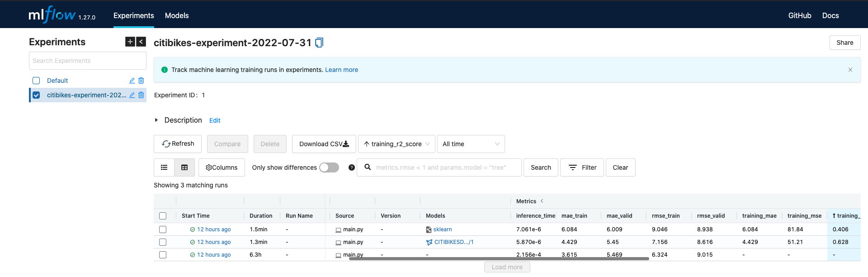Select the 1.5min run checkbox
The height and width of the screenshot is (277, 868).
tap(163, 229)
